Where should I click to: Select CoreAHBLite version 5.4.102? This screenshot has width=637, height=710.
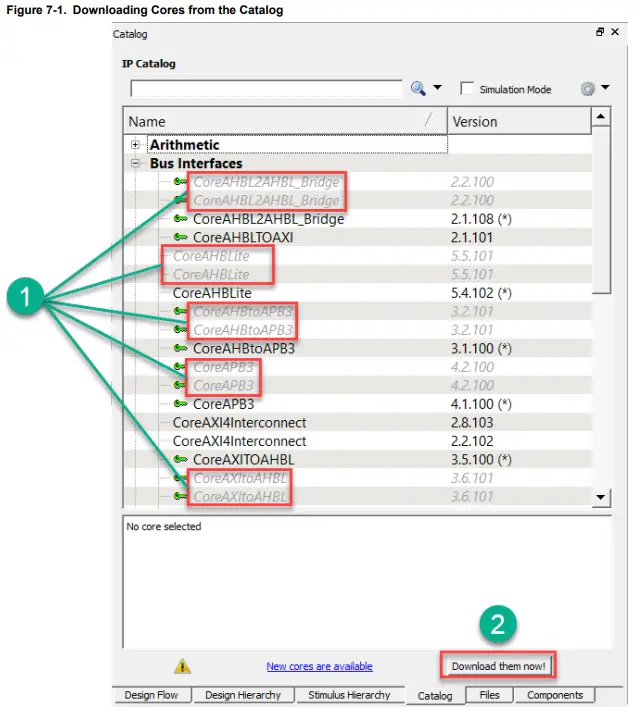pos(212,293)
